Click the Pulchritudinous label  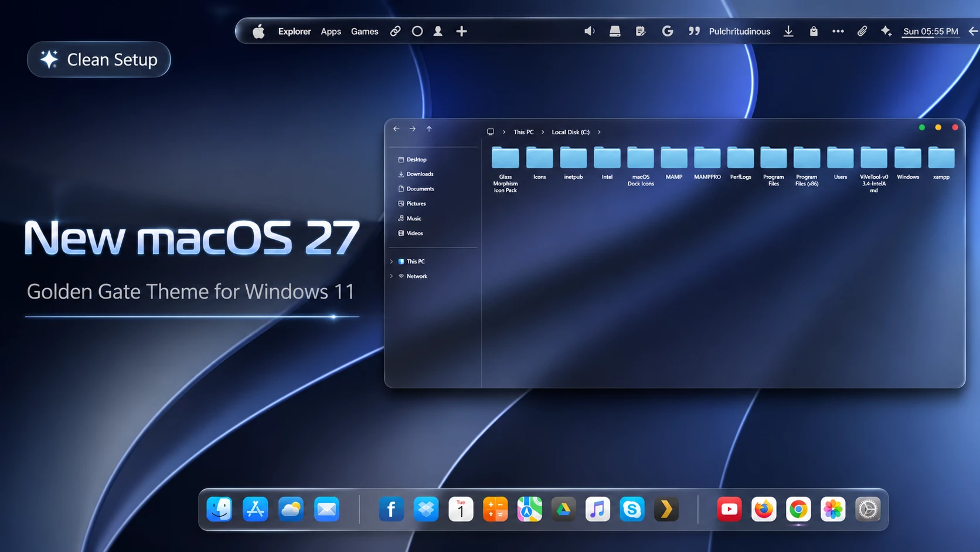[x=740, y=32]
